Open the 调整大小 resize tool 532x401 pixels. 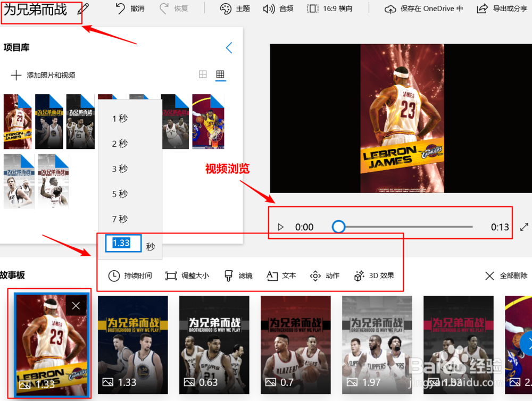pyautogui.click(x=187, y=275)
